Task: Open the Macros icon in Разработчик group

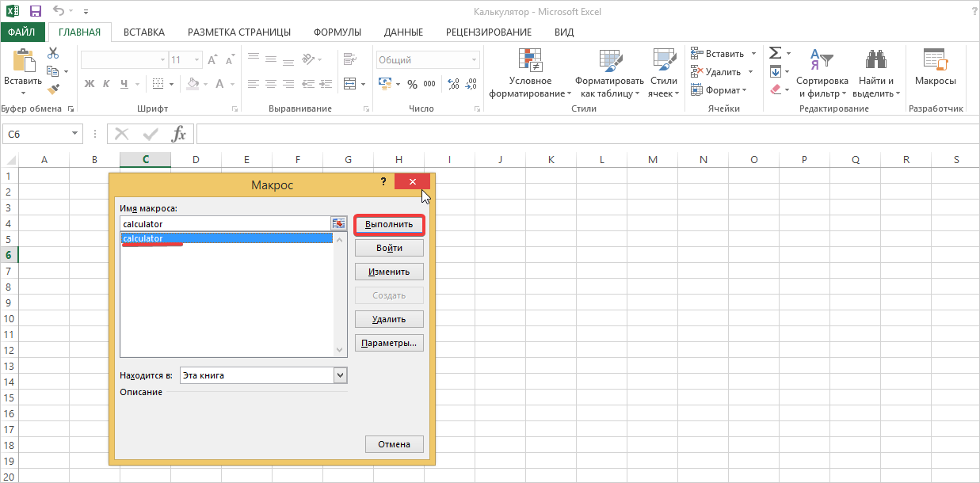Action: [x=935, y=67]
